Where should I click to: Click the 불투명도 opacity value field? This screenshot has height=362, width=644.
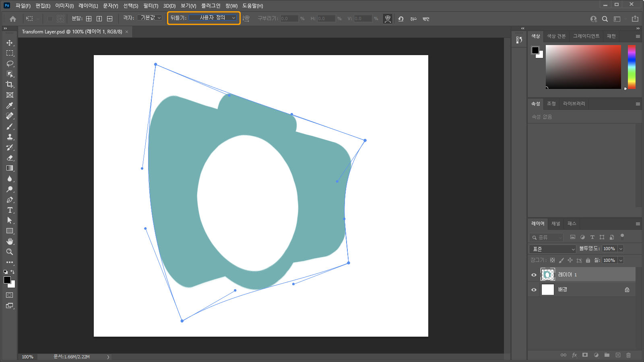(609, 249)
